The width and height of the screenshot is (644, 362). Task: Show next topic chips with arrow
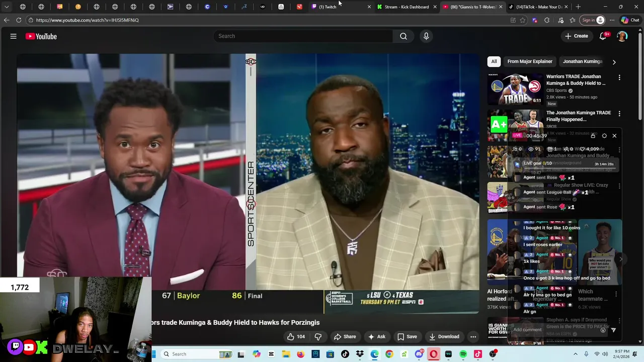point(614,62)
